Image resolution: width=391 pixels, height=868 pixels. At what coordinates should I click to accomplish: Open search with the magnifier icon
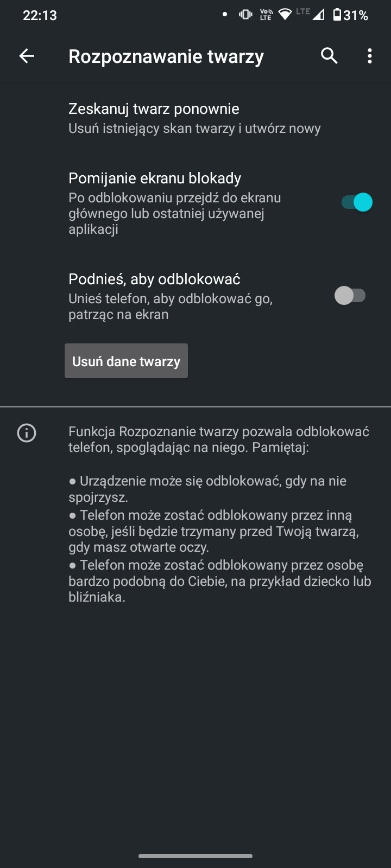[x=329, y=56]
